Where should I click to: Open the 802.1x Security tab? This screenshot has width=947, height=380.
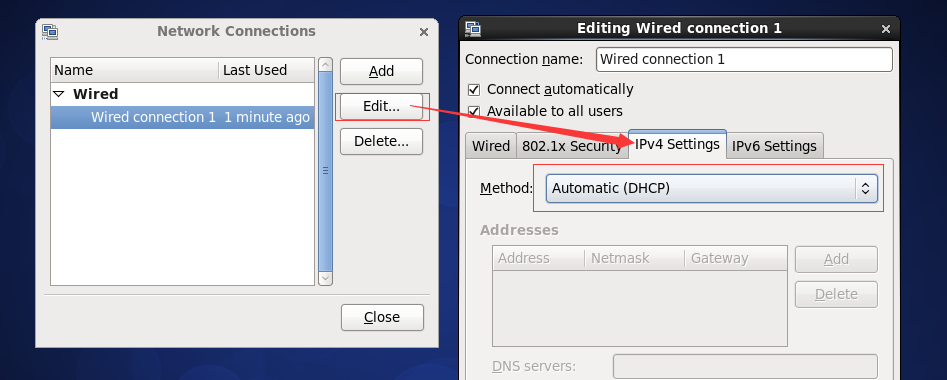[x=572, y=146]
